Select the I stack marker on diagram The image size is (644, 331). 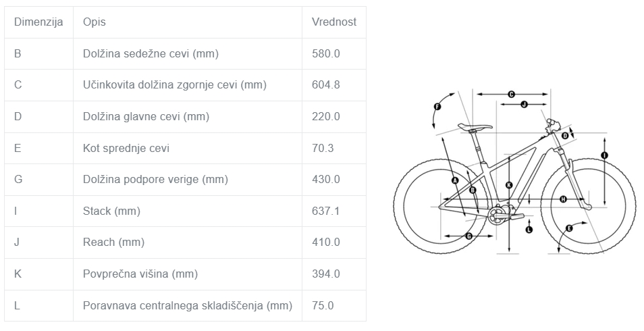[605, 155]
